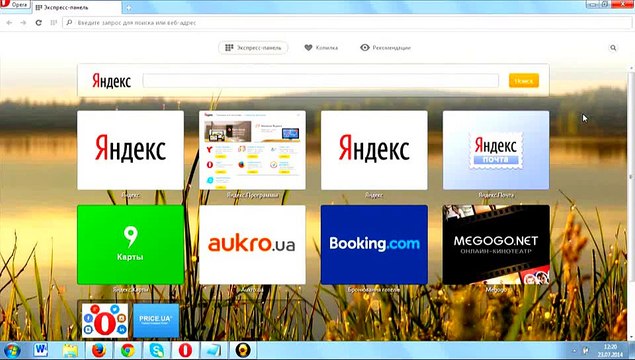
Task: Open the MEGOGO.NET speed dial tile
Action: point(496,245)
